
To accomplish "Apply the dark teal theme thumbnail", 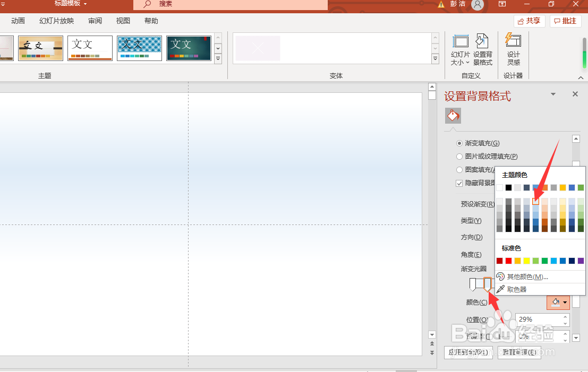I will 189,48.
